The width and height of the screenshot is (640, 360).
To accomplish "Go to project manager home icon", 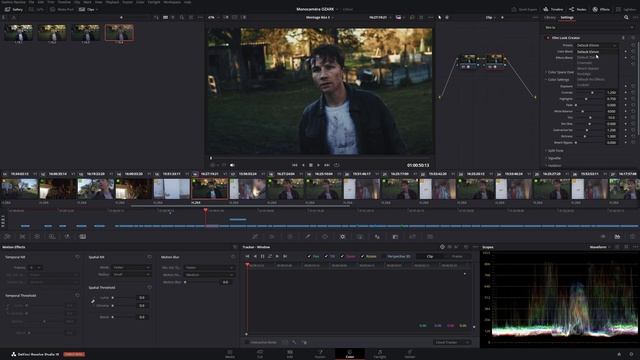I will point(619,354).
